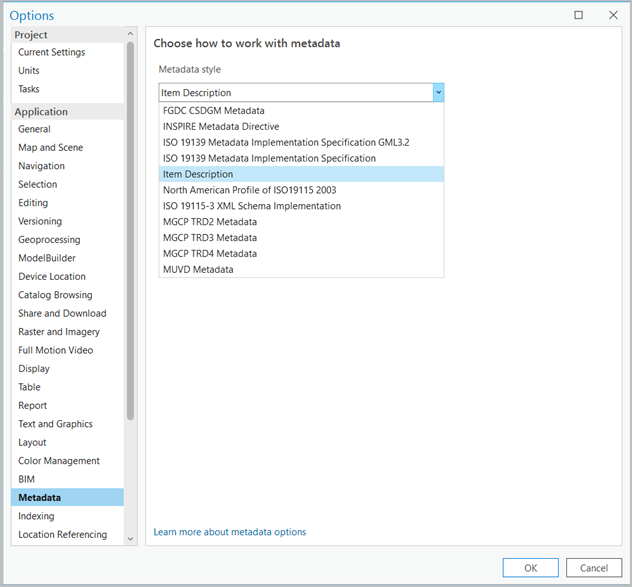Viewport: 632px width, 587px height.
Task: Click Learn more about metadata options link
Action: pyautogui.click(x=230, y=532)
